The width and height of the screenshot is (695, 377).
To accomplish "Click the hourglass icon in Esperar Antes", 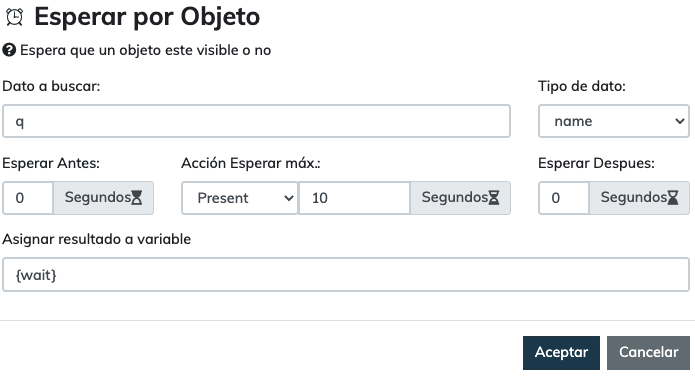I will [x=137, y=197].
